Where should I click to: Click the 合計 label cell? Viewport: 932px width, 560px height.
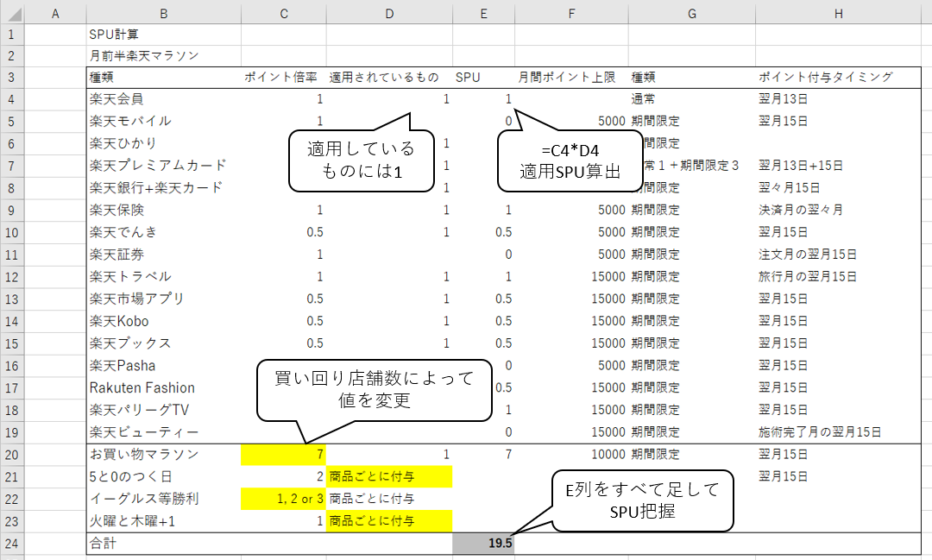click(x=163, y=544)
